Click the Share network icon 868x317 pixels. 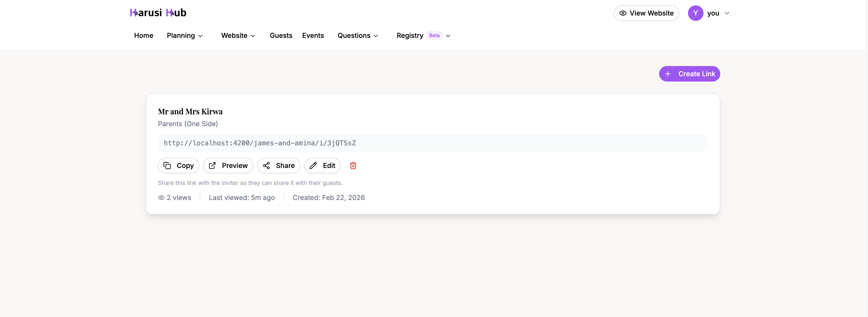tap(267, 166)
